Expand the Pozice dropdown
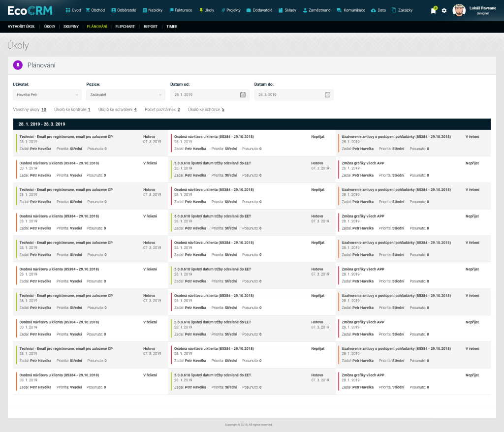This screenshot has height=432, width=504. pos(126,94)
